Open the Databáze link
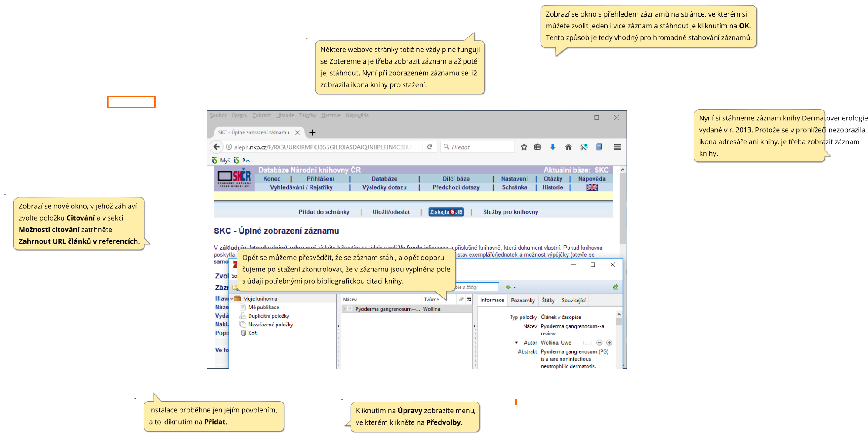Viewport: 868px width, 435px height. pyautogui.click(x=384, y=179)
